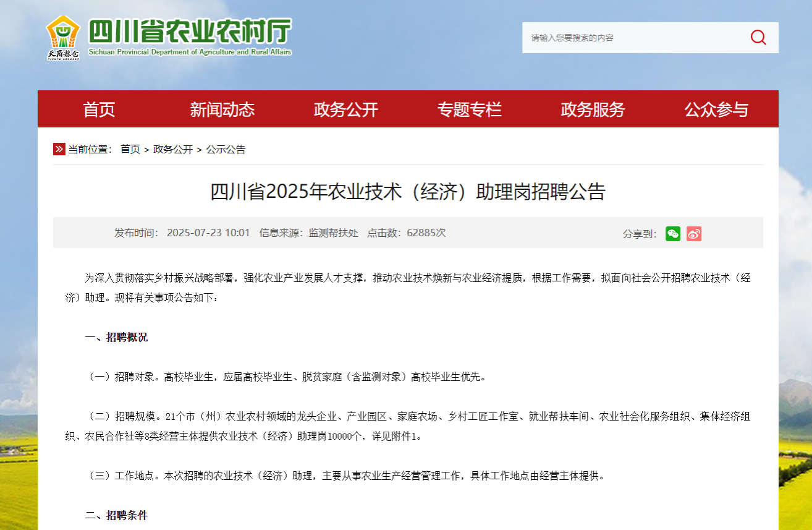
Task: Share the article to Weibo
Action: pos(694,234)
